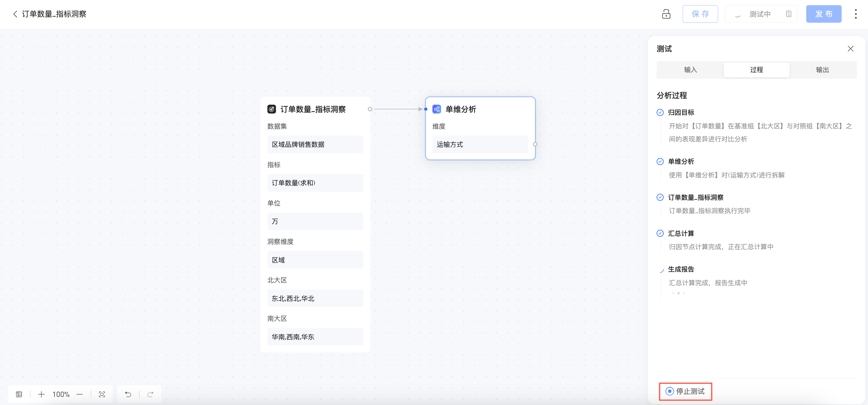Select the 过程 tab
This screenshot has height=405, width=868.
[756, 70]
